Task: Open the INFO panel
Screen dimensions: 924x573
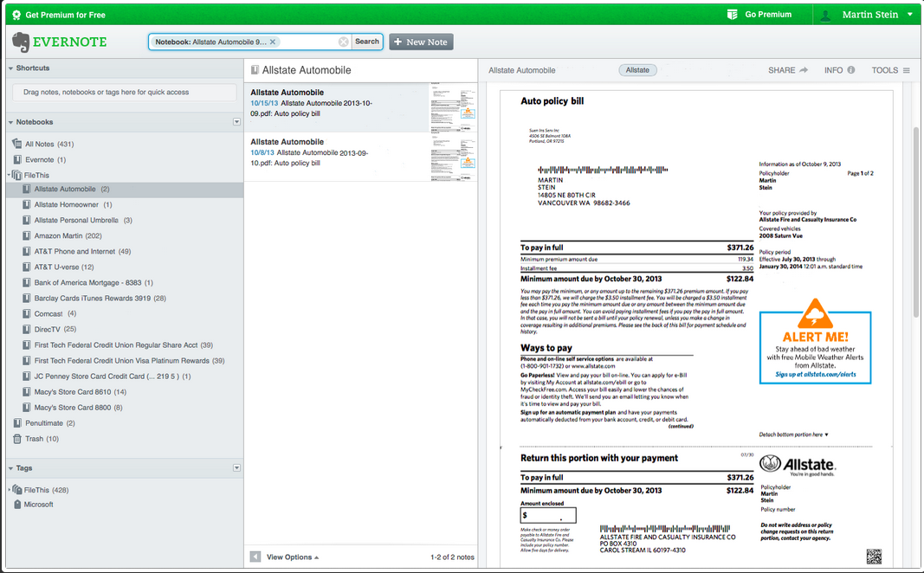Action: (x=839, y=70)
